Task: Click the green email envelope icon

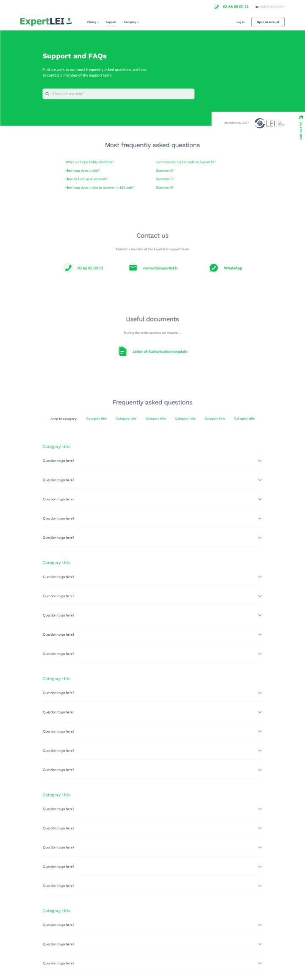Action: click(133, 268)
